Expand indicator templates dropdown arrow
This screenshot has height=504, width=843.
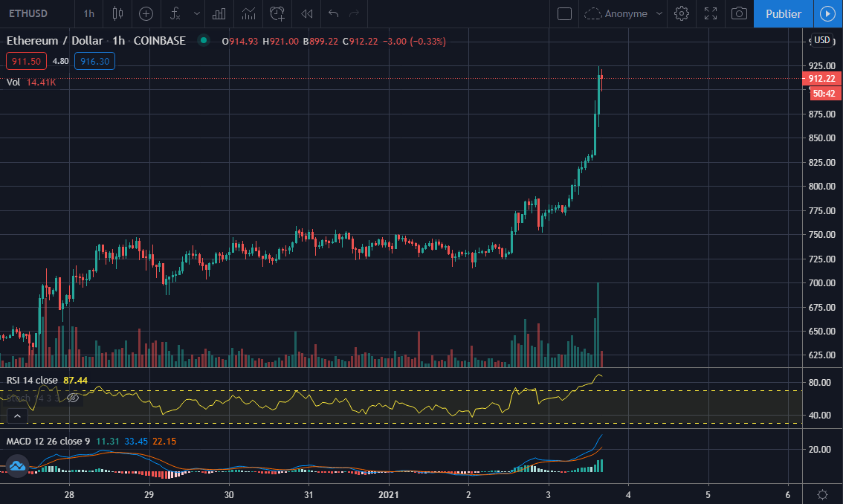click(x=197, y=13)
